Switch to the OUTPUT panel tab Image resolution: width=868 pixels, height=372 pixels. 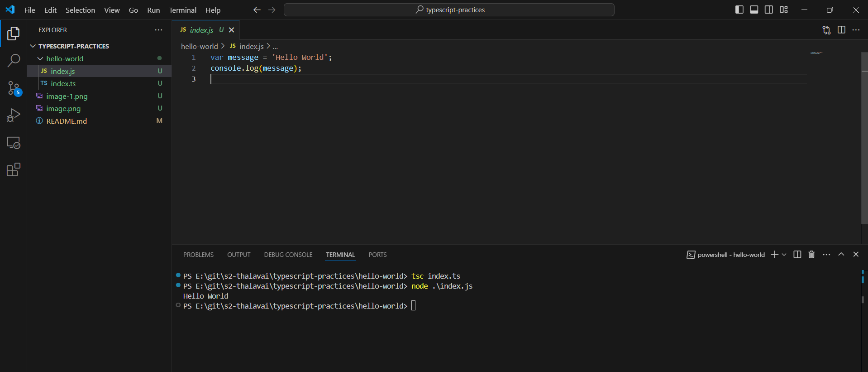click(238, 255)
